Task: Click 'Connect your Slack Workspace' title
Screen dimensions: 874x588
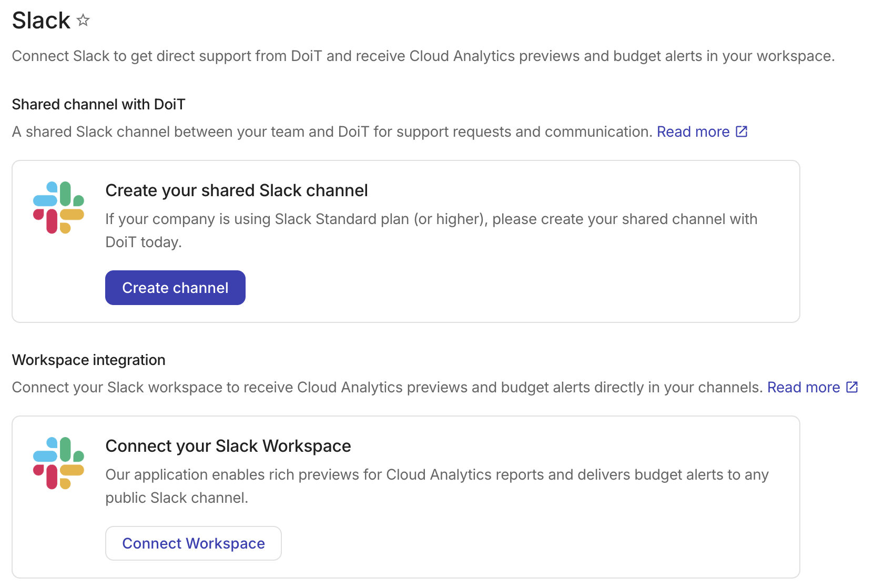Action: [x=228, y=446]
